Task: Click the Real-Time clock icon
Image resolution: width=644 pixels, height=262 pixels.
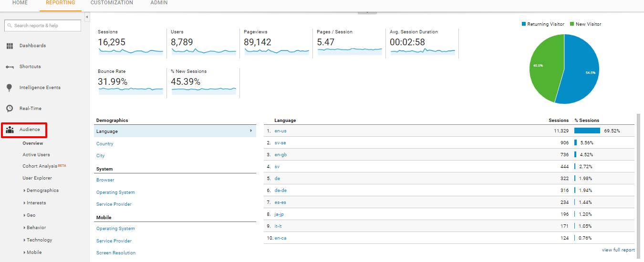Action: click(x=10, y=109)
